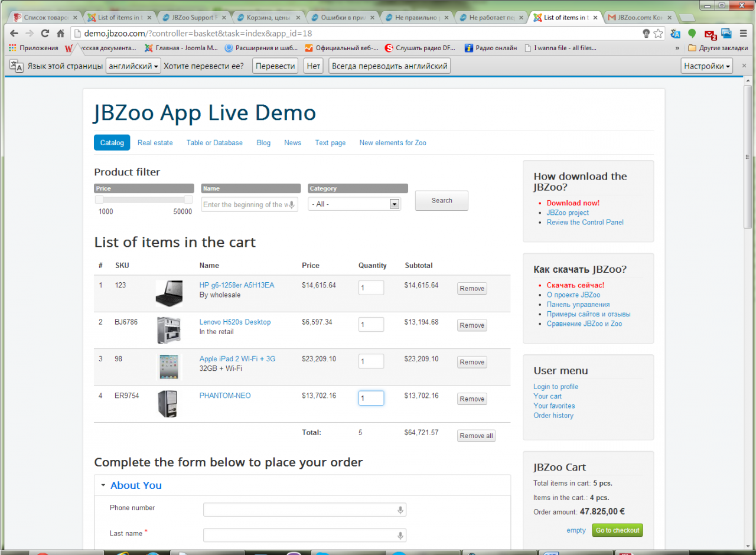Viewport: 756px width, 555px height.
Task: Open translate bar settings dropdown
Action: pos(707,66)
